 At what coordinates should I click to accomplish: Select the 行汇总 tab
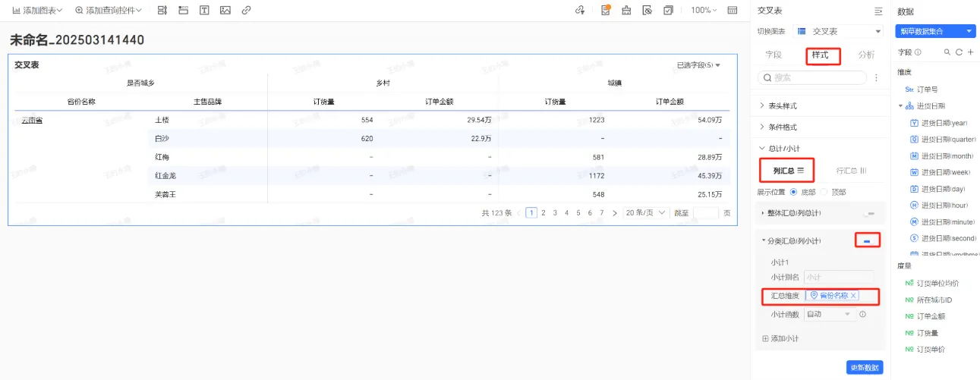pos(852,171)
